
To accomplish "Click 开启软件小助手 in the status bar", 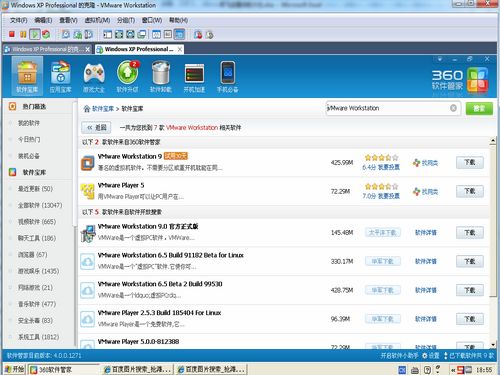I will tap(399, 356).
